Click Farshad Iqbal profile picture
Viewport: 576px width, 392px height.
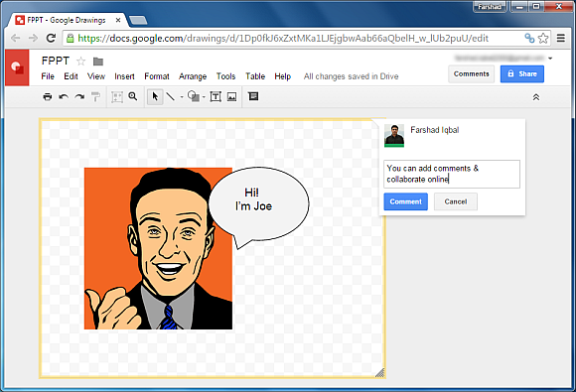coord(394,135)
